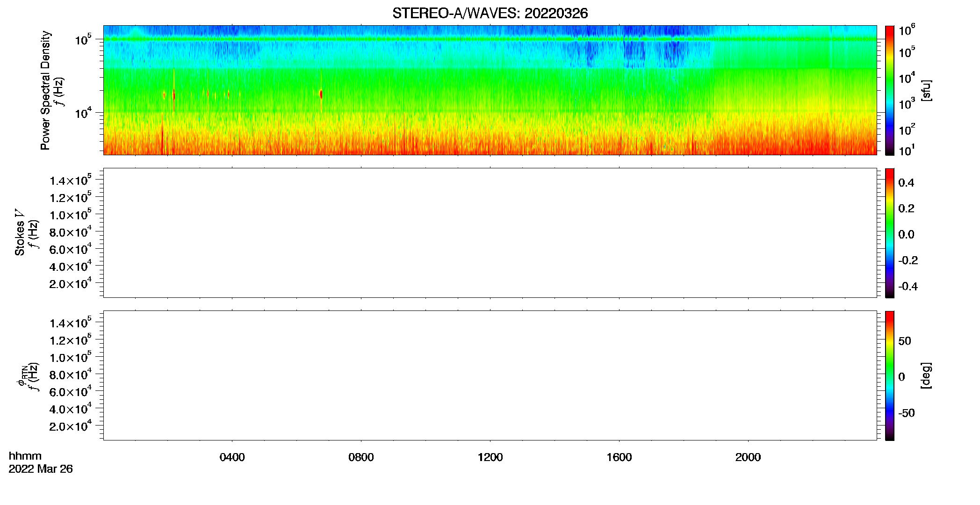
Task: Click the Stokes V colorbar
Action: coord(890,233)
